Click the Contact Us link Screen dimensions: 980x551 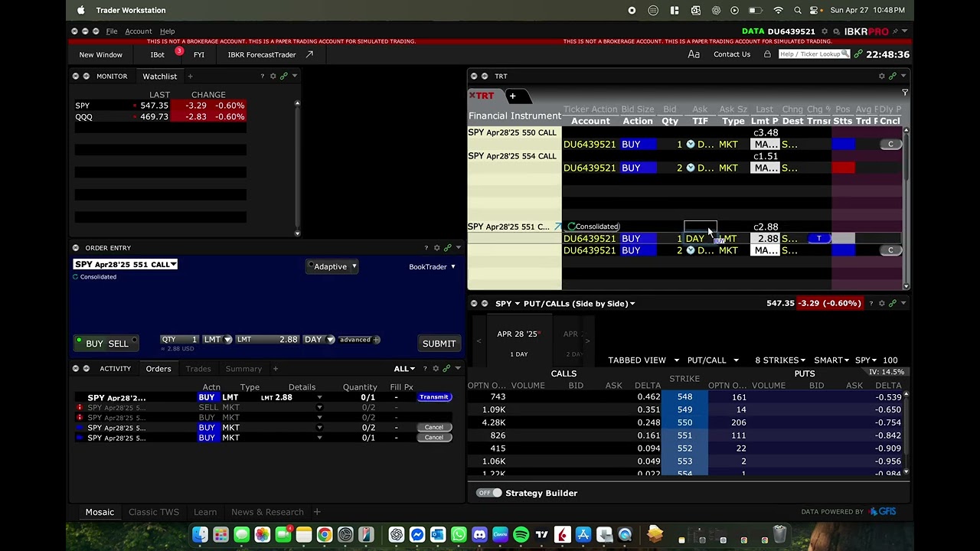pos(732,54)
